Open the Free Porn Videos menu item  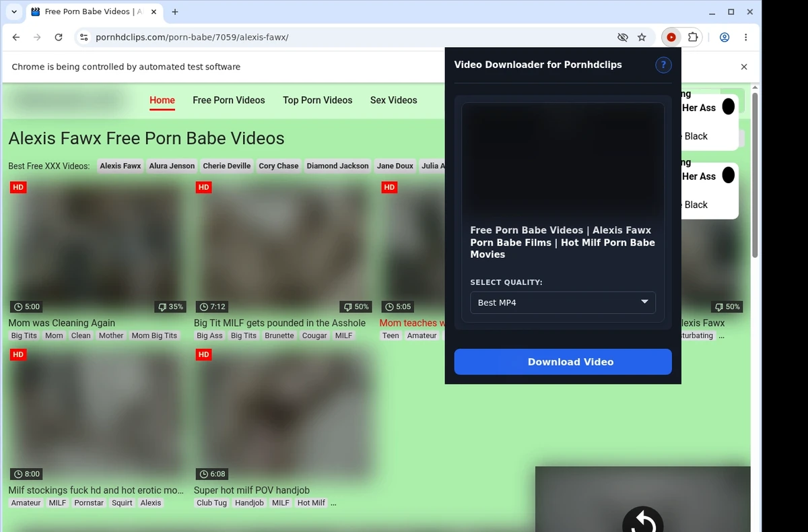pyautogui.click(x=229, y=100)
